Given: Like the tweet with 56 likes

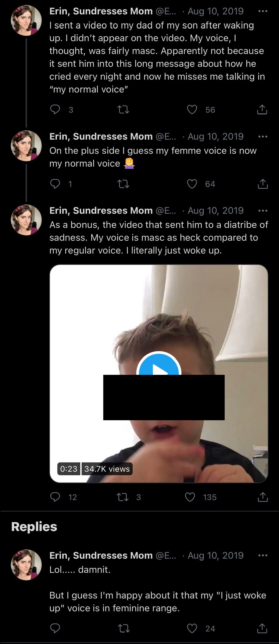Looking at the screenshot, I should pyautogui.click(x=192, y=110).
